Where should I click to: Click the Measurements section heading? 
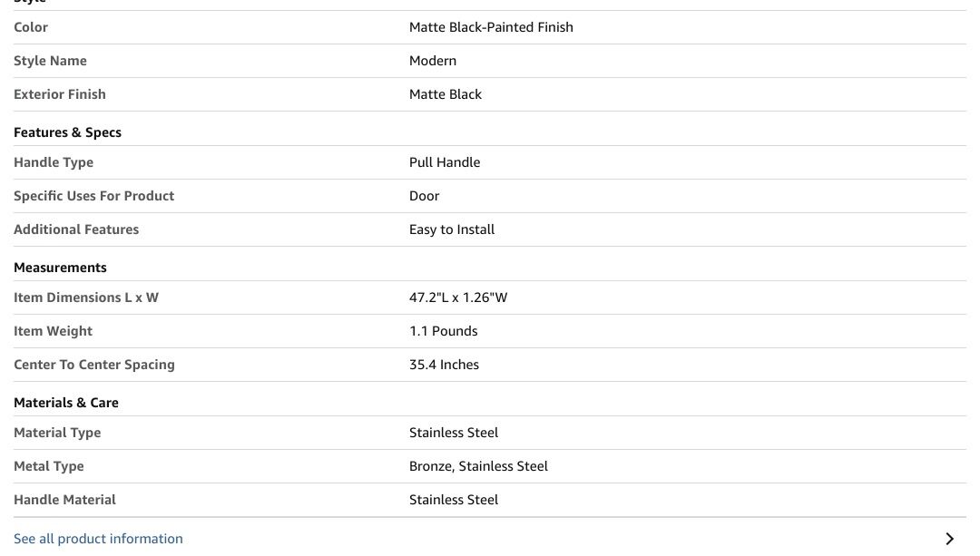point(60,268)
